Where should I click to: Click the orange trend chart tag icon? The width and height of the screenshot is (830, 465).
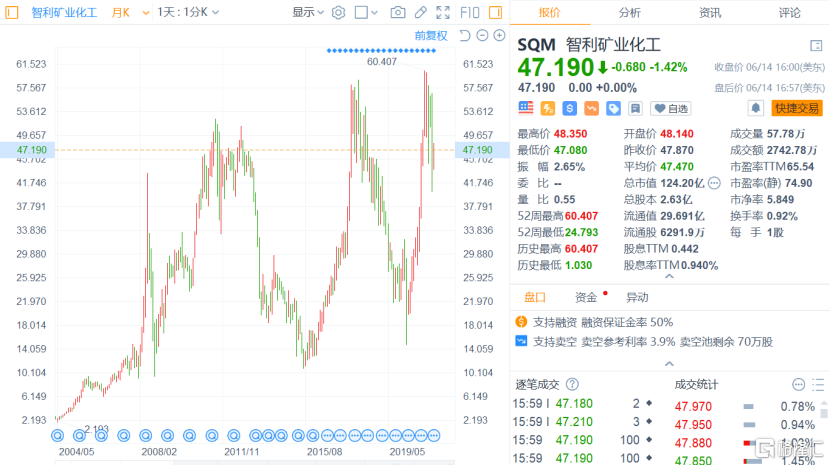point(591,109)
